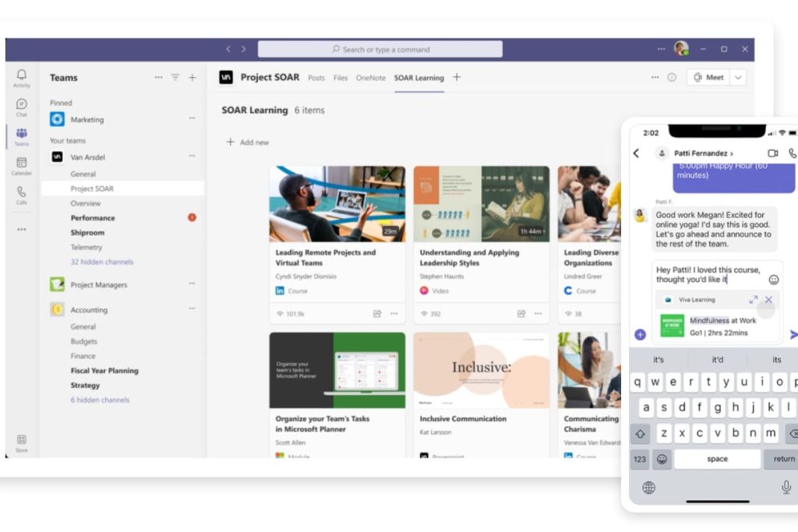The height and width of the screenshot is (532, 798).
Task: Select the SOAR Learning tab
Action: coord(418,78)
